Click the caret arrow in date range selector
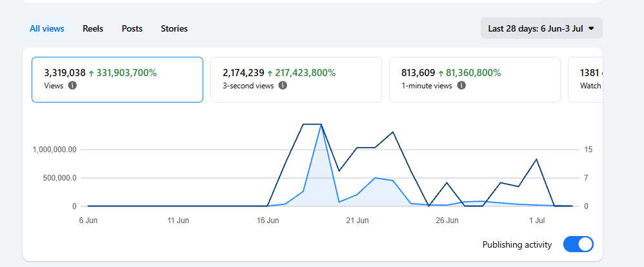This screenshot has height=267, width=644. point(591,28)
